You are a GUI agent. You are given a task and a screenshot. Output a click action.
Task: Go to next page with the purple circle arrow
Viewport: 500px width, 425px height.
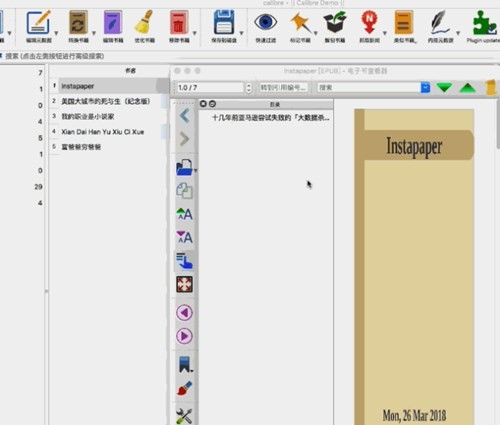pyautogui.click(x=184, y=336)
